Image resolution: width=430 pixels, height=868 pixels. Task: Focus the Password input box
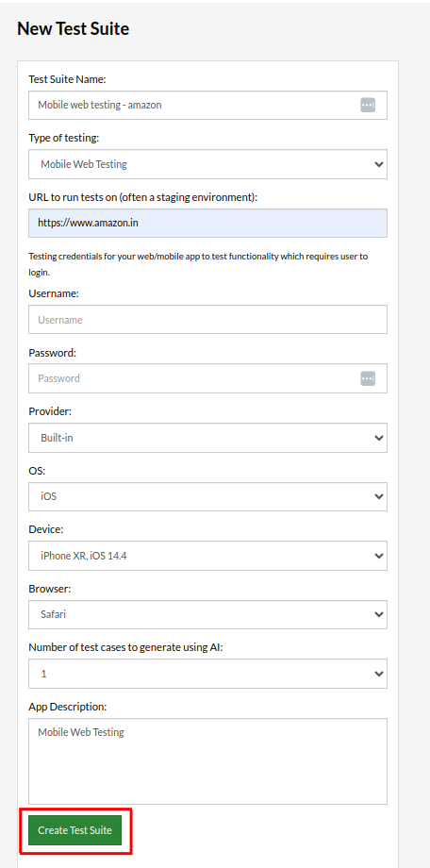[x=207, y=378]
